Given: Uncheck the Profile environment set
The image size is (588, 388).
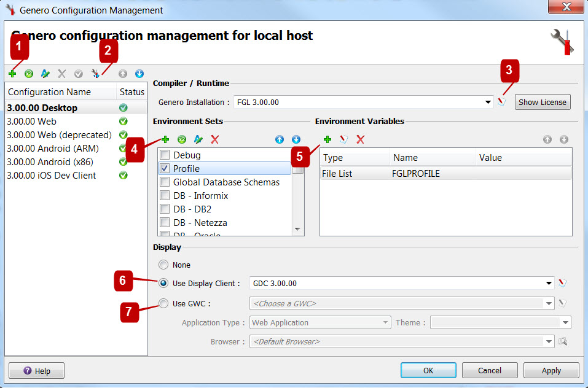Looking at the screenshot, I should pos(165,169).
